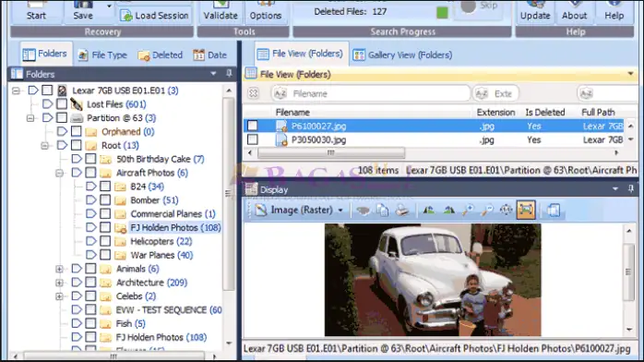Check the P6100027.jpg file checkbox
This screenshot has width=644, height=362.
(253, 126)
